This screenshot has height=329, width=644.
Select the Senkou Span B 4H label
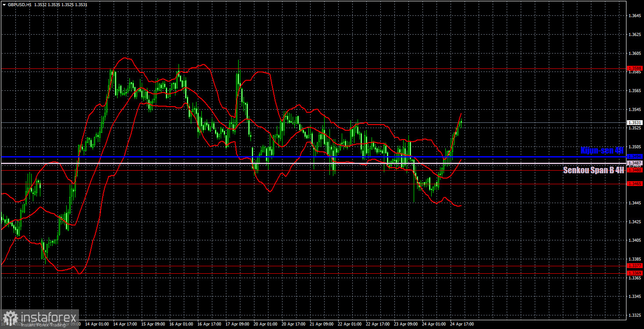(x=593, y=170)
